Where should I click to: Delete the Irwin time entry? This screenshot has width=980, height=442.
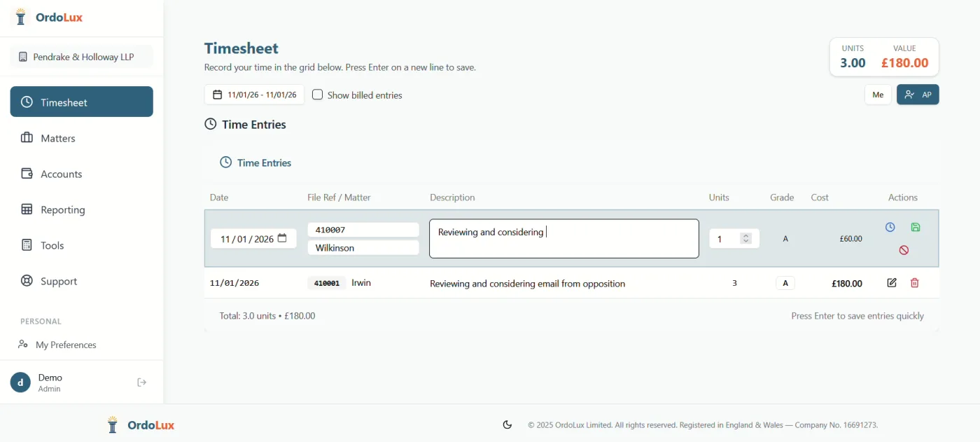coord(914,283)
